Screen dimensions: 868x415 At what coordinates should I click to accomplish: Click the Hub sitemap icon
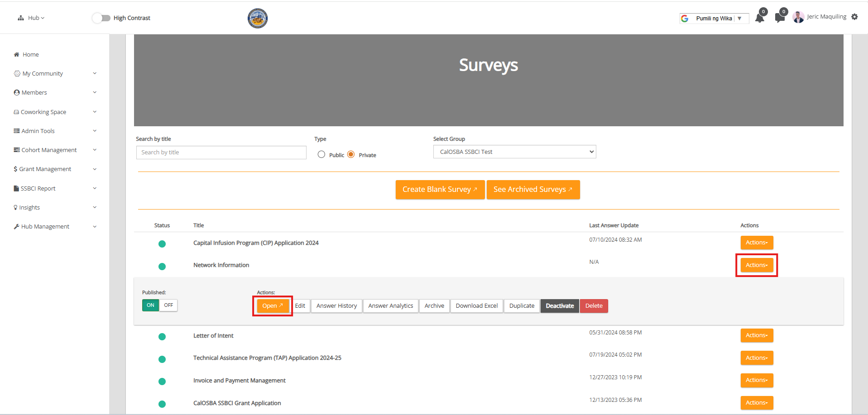point(21,18)
